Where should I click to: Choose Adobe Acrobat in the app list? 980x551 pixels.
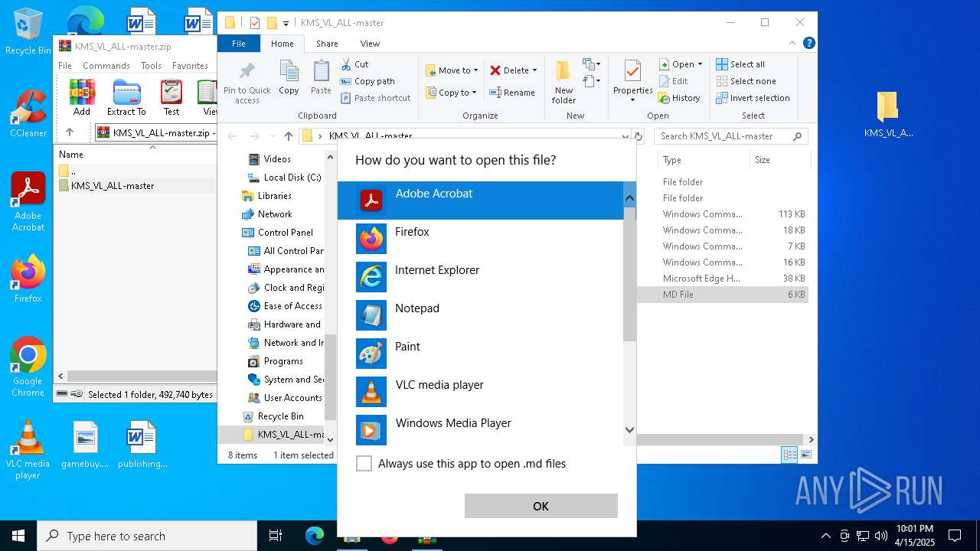(481, 201)
